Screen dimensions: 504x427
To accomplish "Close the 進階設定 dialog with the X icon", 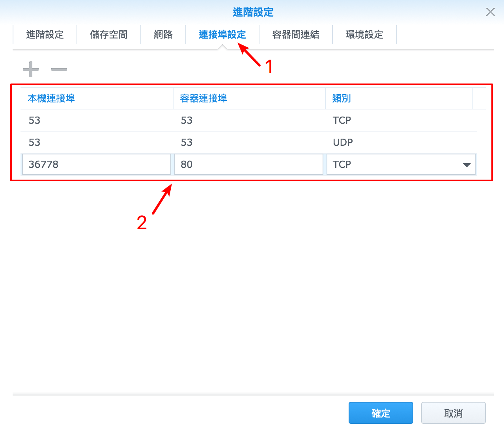I will pyautogui.click(x=490, y=12).
